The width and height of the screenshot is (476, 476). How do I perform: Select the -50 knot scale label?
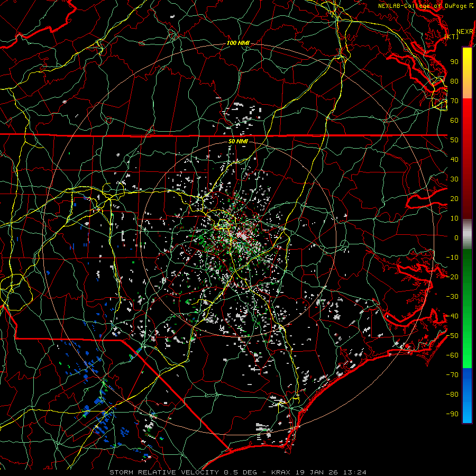coord(452,336)
